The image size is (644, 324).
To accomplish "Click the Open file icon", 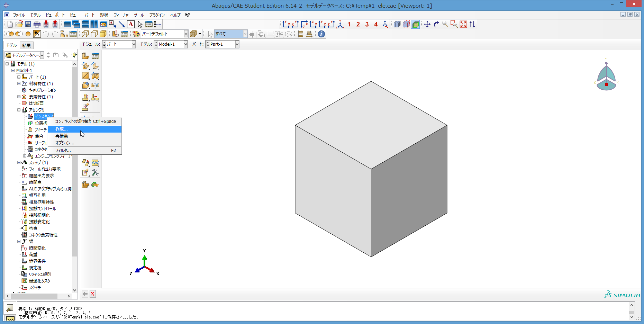I will pos(19,24).
